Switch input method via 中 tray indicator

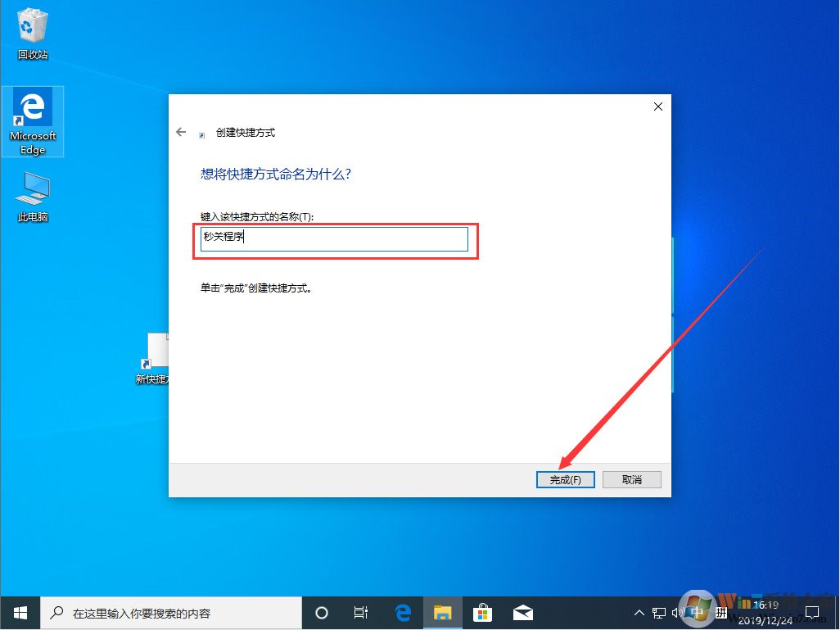(697, 612)
